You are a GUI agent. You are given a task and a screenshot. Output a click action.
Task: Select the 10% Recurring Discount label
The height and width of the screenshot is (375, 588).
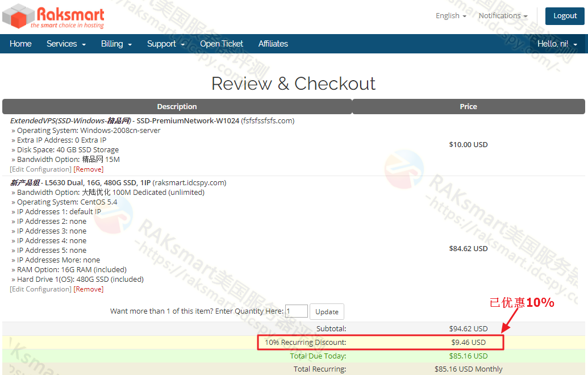(305, 343)
